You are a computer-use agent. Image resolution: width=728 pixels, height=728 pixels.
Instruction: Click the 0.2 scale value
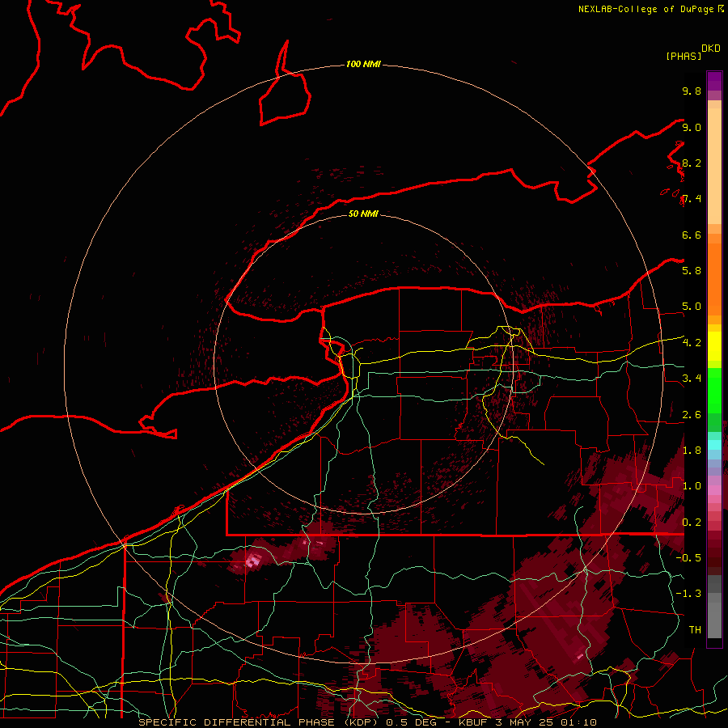692,523
